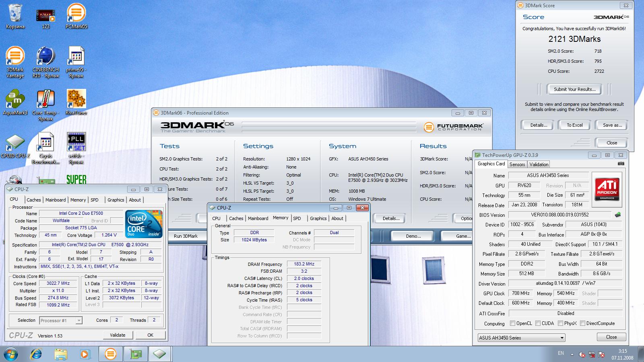The height and width of the screenshot is (362, 644).
Task: Switch to 3DMark06 taskbar button
Action: [x=110, y=354]
